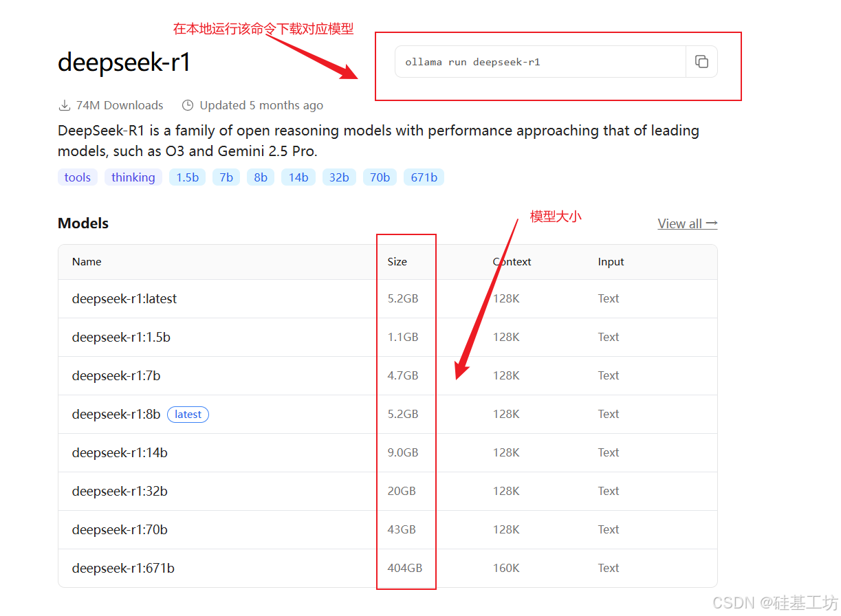Select the 70b tag
The height and width of the screenshot is (616, 841).
380,177
